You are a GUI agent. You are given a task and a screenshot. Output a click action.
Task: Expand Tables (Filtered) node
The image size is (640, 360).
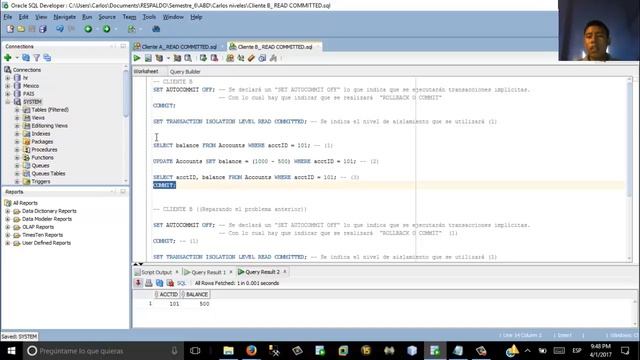tap(17, 110)
